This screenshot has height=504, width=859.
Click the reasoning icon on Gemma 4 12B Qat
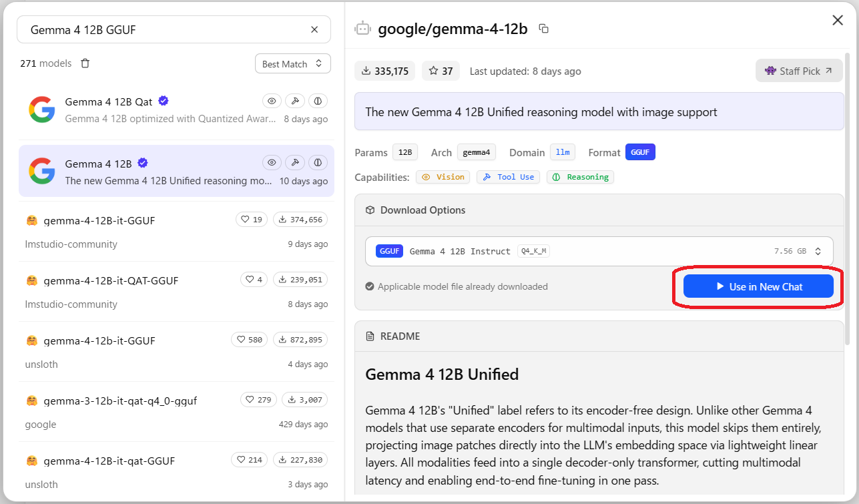pyautogui.click(x=318, y=101)
